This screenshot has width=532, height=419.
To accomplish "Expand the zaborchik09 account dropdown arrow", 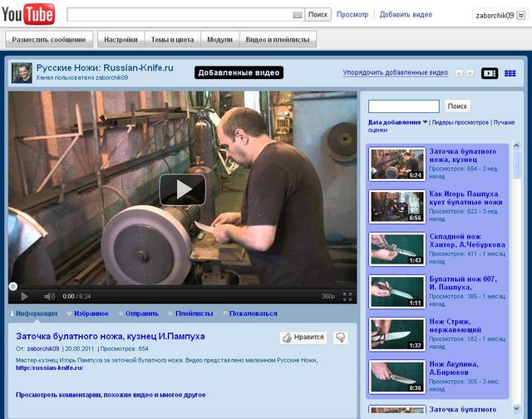I will (521, 15).
